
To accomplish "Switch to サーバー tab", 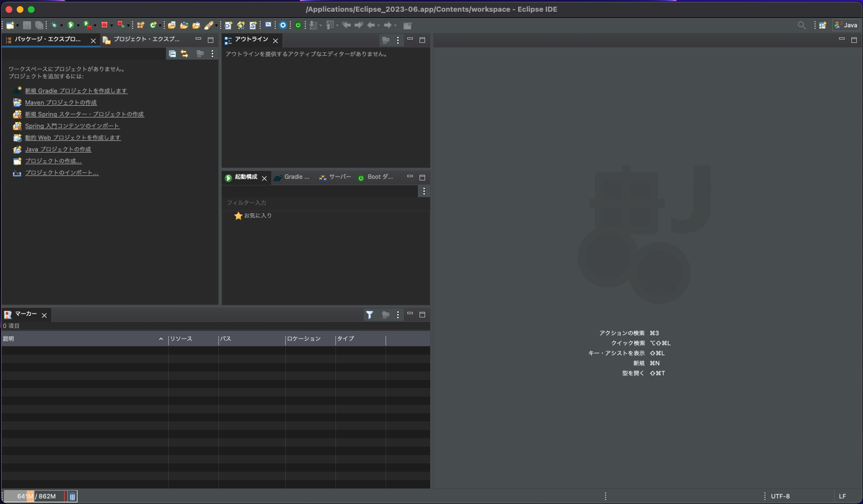I will coord(335,177).
